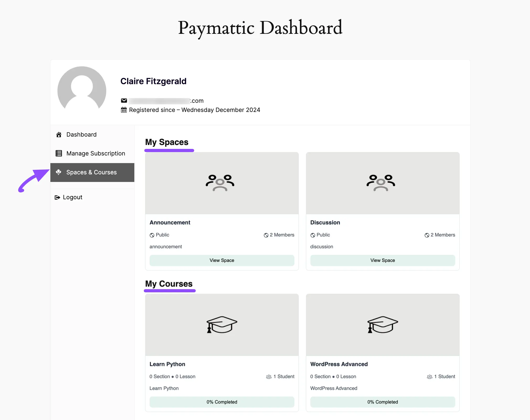Click the registration calendar icon
Viewport: 530px width, 420px height.
coord(124,110)
